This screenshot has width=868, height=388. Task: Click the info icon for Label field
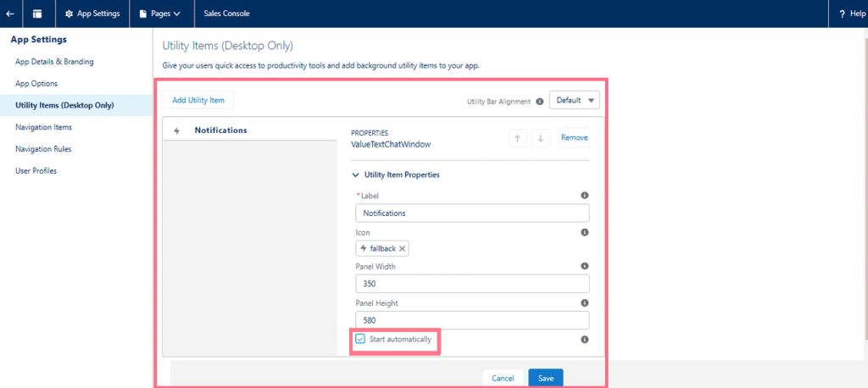click(x=584, y=196)
